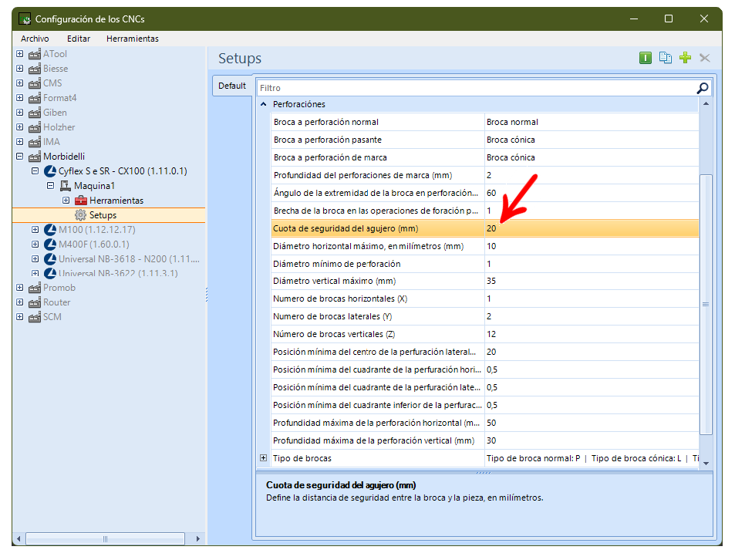Viewport: 735px width, 560px height.
Task: Open the Herramientas menu
Action: coord(132,39)
